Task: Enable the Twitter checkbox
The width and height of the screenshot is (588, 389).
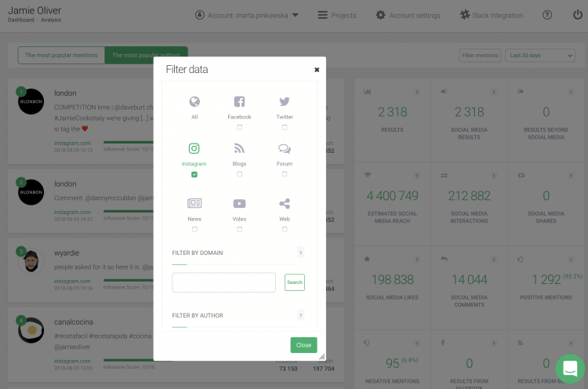Action: pyautogui.click(x=285, y=128)
